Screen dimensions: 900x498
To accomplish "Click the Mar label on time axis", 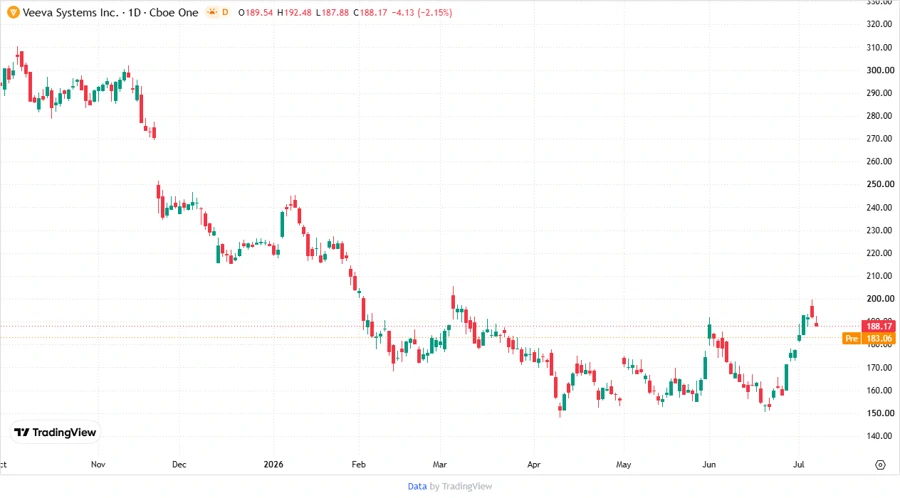I will [440, 464].
